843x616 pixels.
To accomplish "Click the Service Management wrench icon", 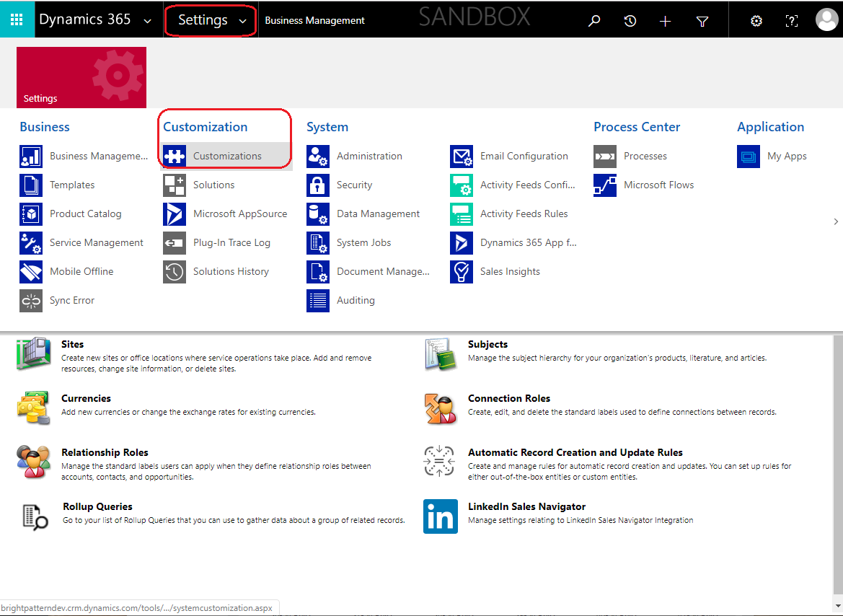I will (x=30, y=242).
